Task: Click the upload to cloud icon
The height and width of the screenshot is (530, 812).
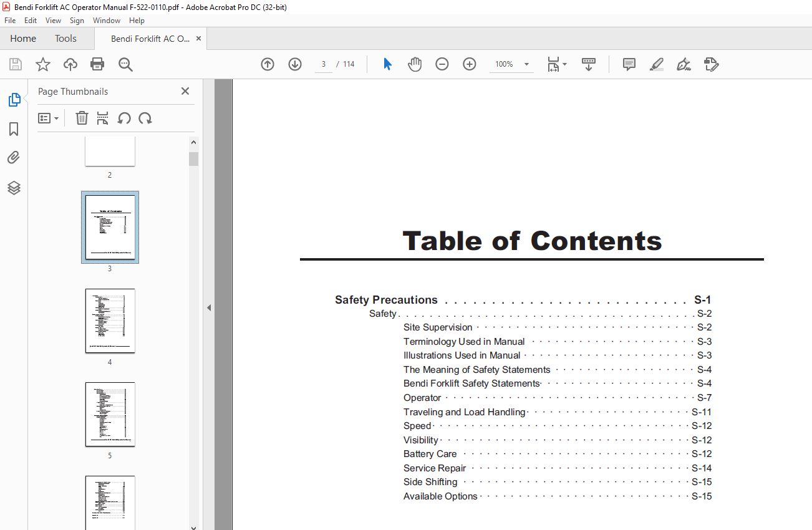Action: click(70, 64)
